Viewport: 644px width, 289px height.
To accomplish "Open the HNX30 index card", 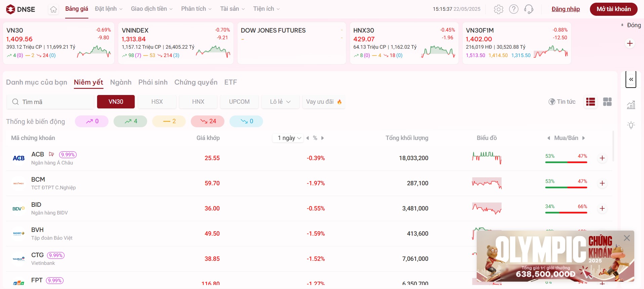I will pos(404,43).
